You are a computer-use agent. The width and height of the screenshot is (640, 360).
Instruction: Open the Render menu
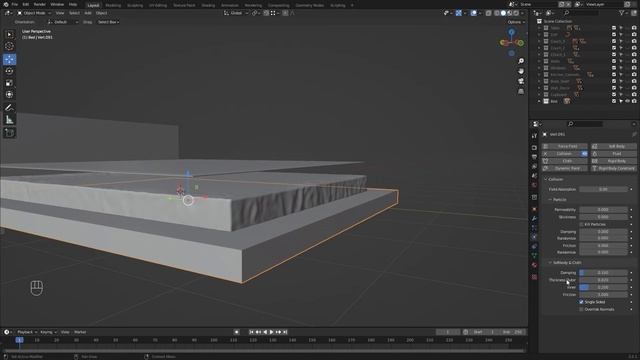pyautogui.click(x=40, y=4)
